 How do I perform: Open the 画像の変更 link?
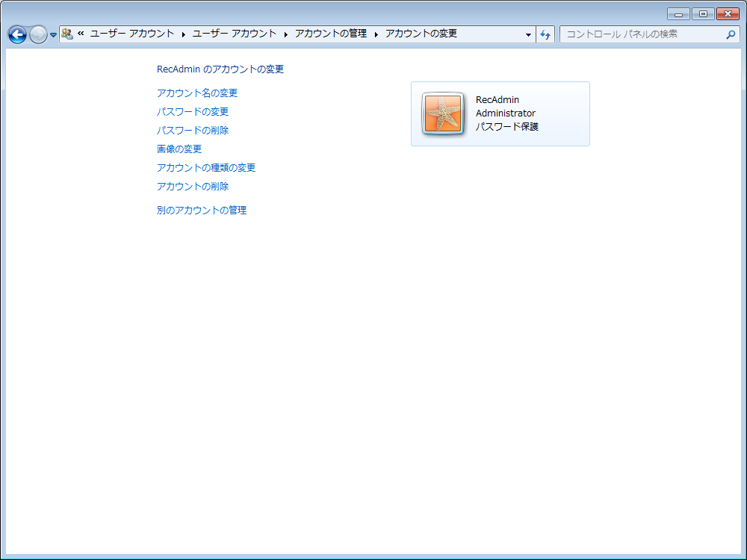click(179, 149)
